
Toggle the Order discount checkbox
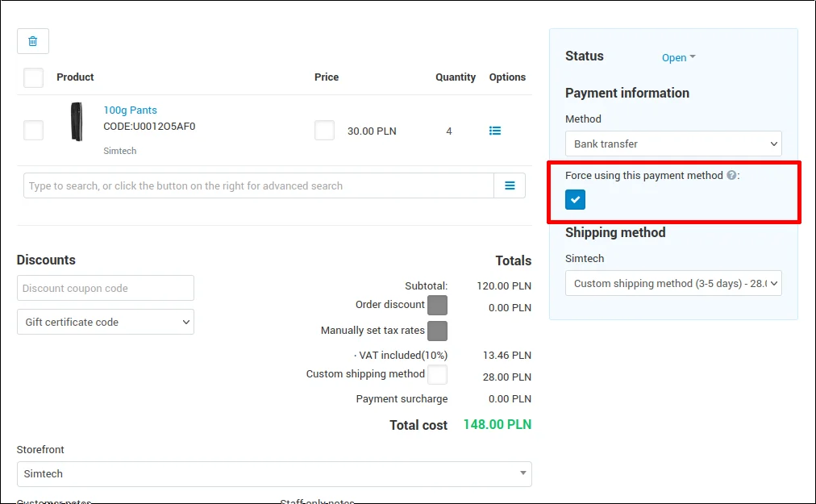pos(437,306)
